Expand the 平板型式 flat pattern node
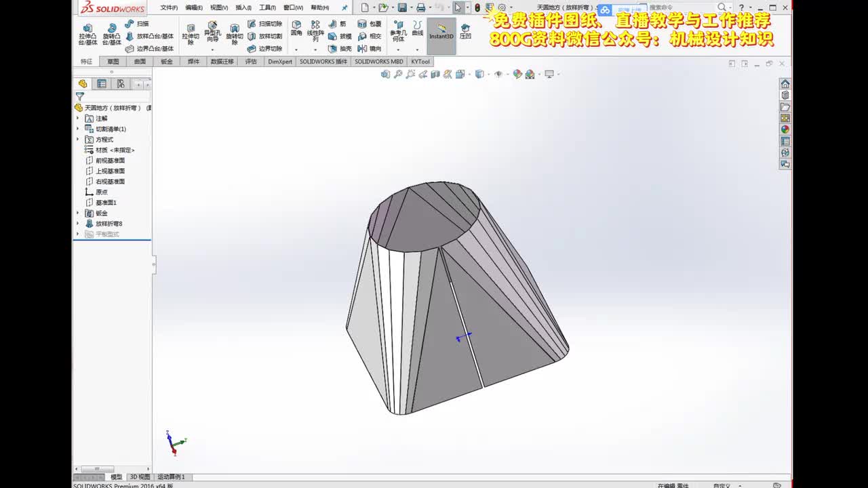 tap(77, 234)
